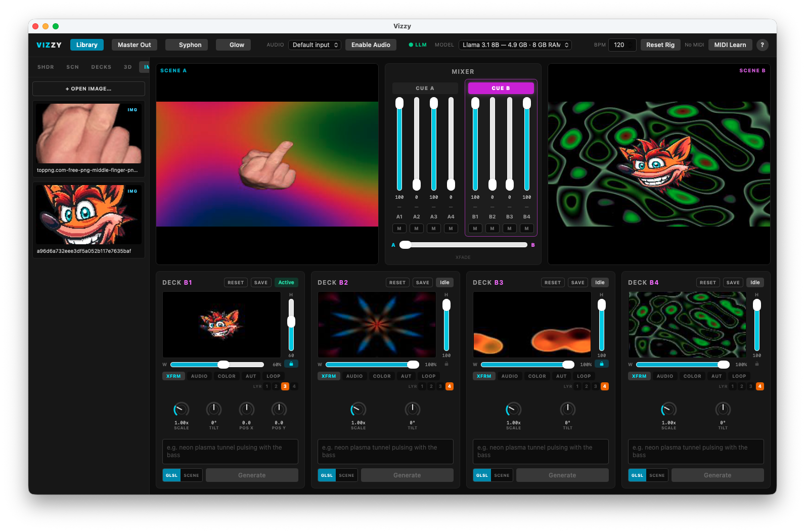Open the Llama 3.1 8B model dropdown
805x532 pixels.
[x=515, y=45]
